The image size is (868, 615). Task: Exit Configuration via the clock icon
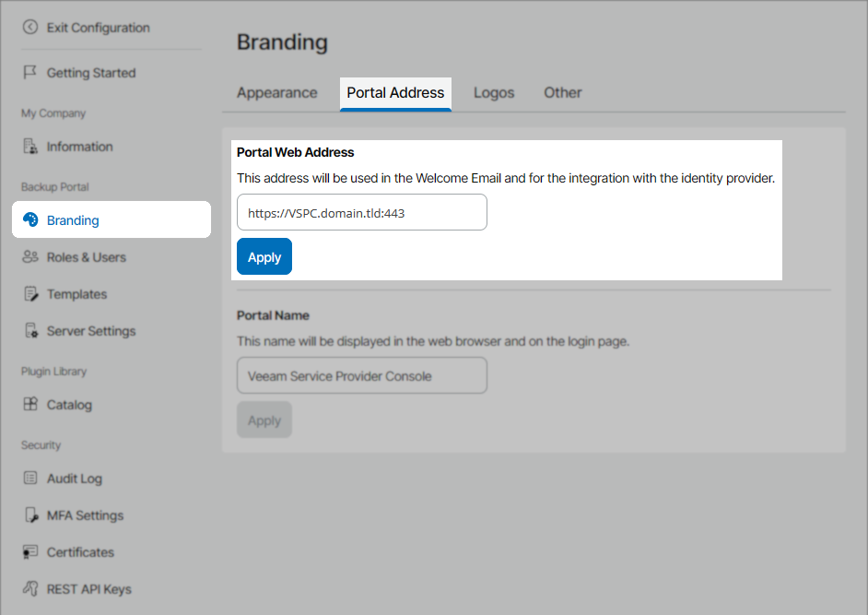27,27
